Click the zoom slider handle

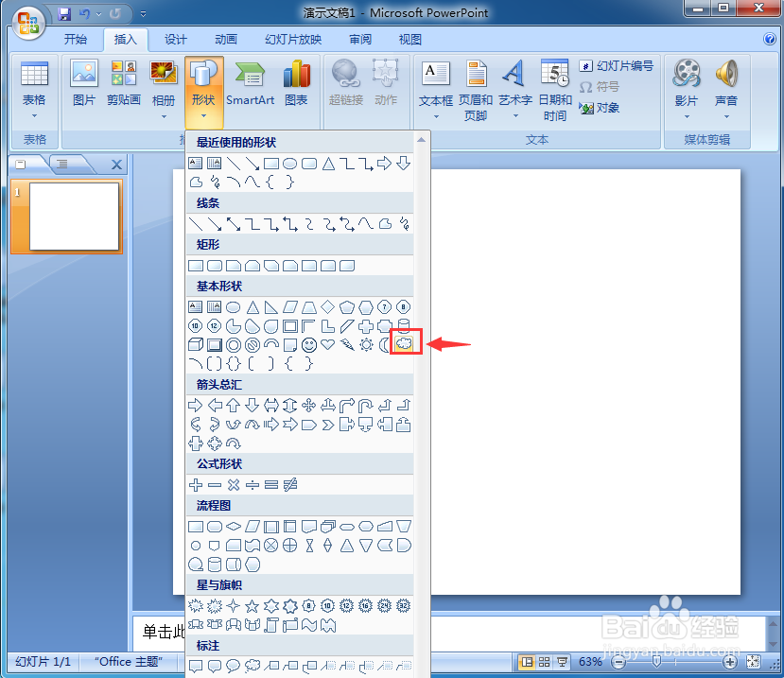657,662
